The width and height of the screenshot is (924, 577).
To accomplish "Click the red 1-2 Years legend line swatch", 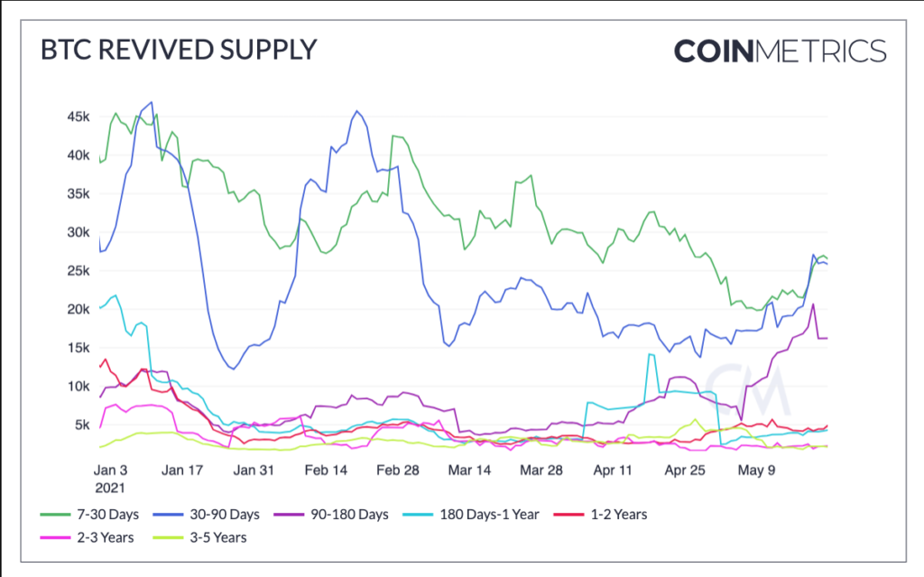I will [x=569, y=515].
